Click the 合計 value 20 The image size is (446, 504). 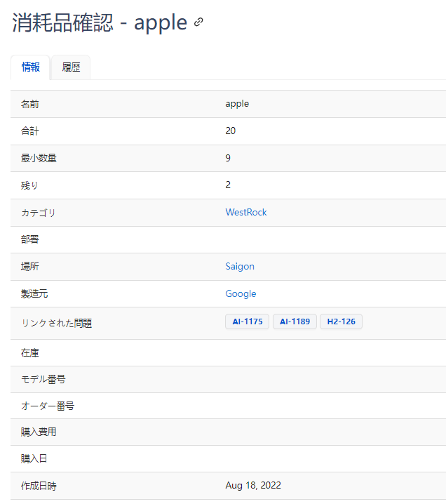tap(231, 131)
